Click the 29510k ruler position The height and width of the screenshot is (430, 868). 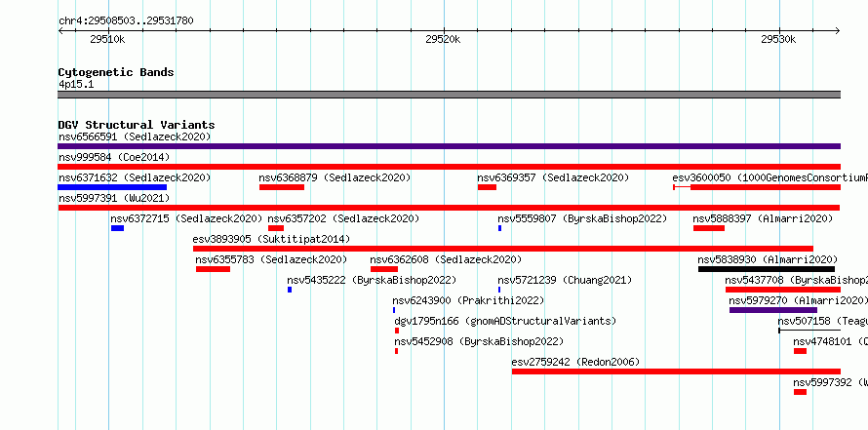(x=107, y=39)
